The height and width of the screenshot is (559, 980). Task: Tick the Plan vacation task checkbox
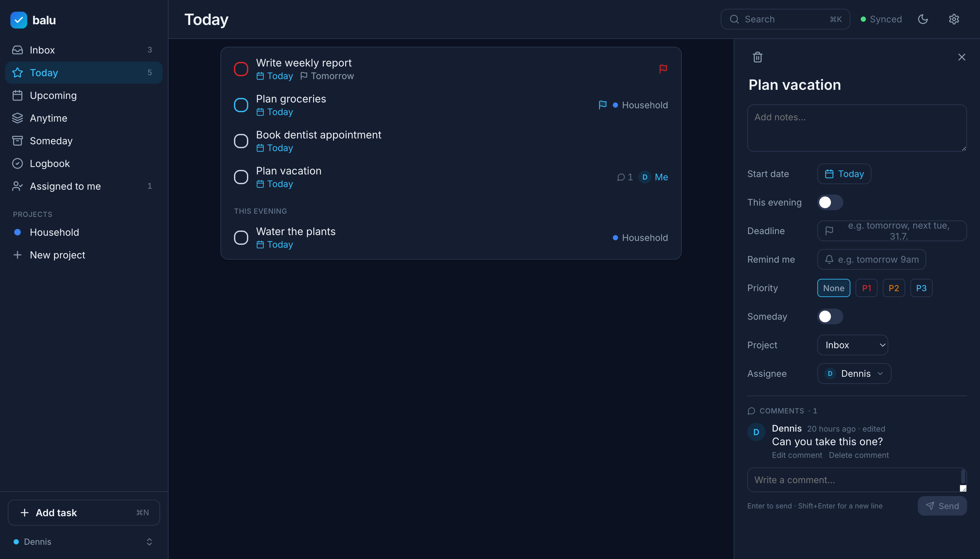(x=241, y=177)
